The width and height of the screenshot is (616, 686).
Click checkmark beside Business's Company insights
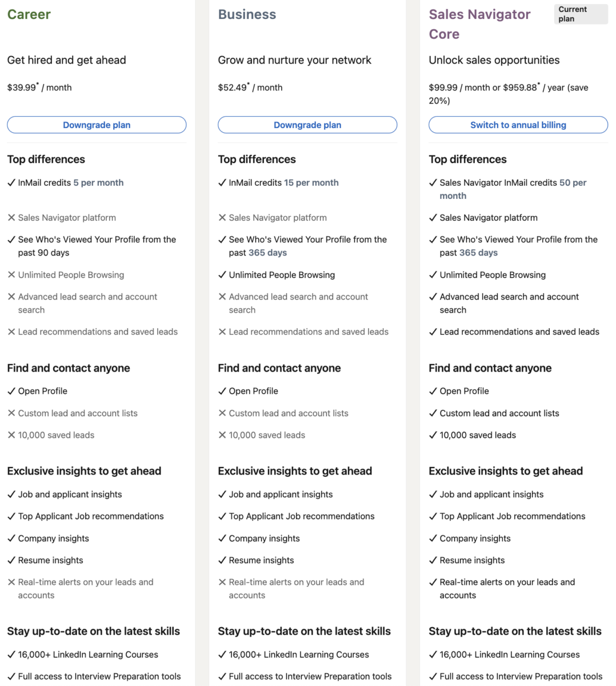[x=222, y=539]
